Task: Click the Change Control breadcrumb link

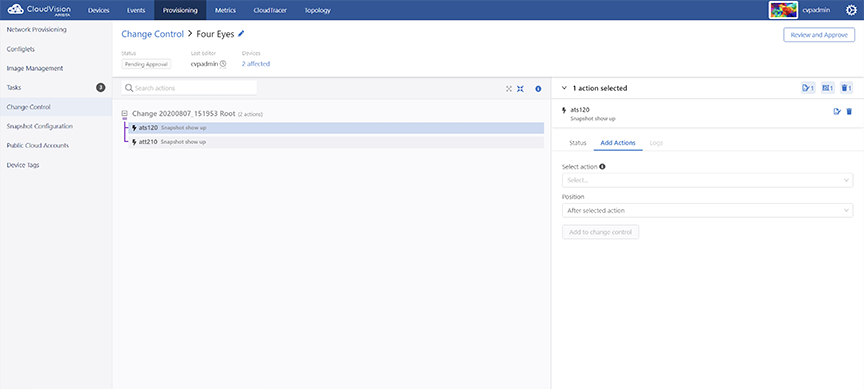Action: coord(153,34)
